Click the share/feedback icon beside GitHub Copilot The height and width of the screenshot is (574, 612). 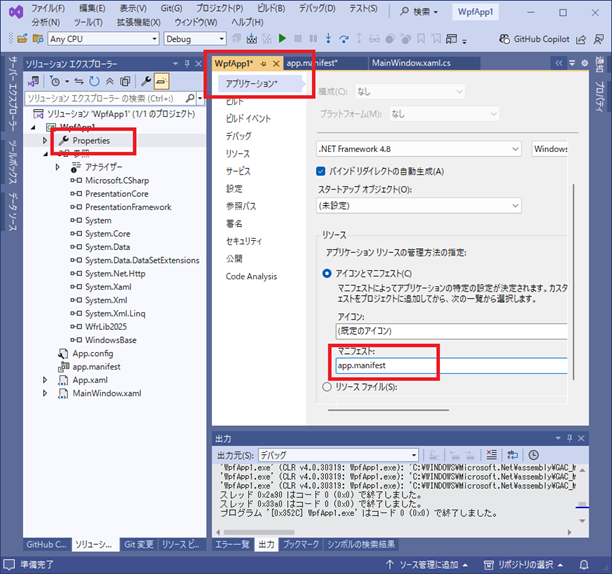(x=581, y=39)
